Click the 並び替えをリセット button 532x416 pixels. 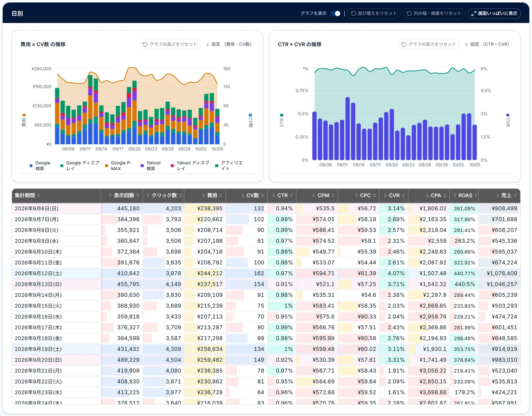374,13
